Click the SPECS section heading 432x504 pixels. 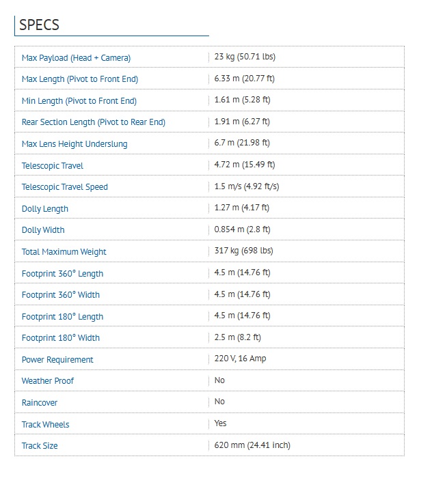click(39, 25)
